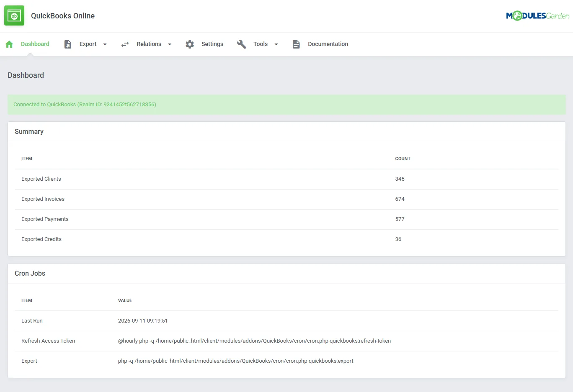
Task: Open the Relations menu
Action: click(x=149, y=44)
